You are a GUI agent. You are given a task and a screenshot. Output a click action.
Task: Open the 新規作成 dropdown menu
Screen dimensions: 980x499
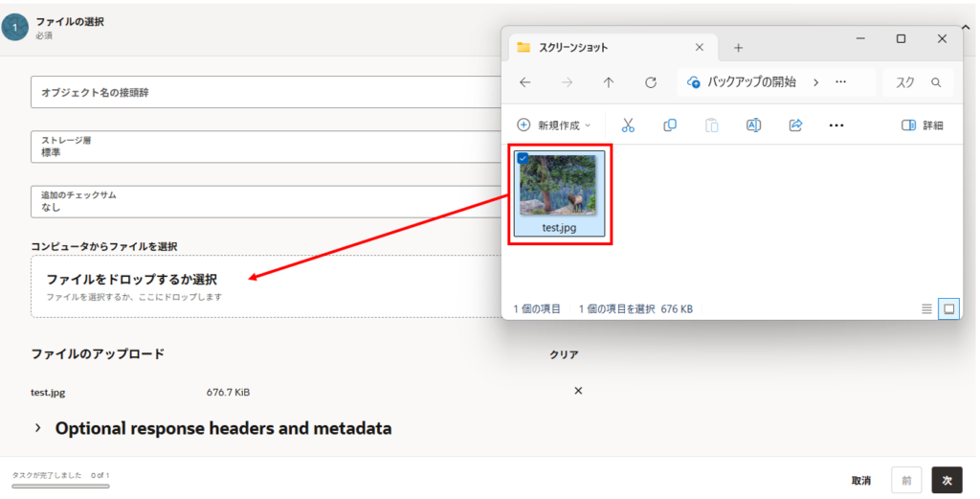point(554,125)
